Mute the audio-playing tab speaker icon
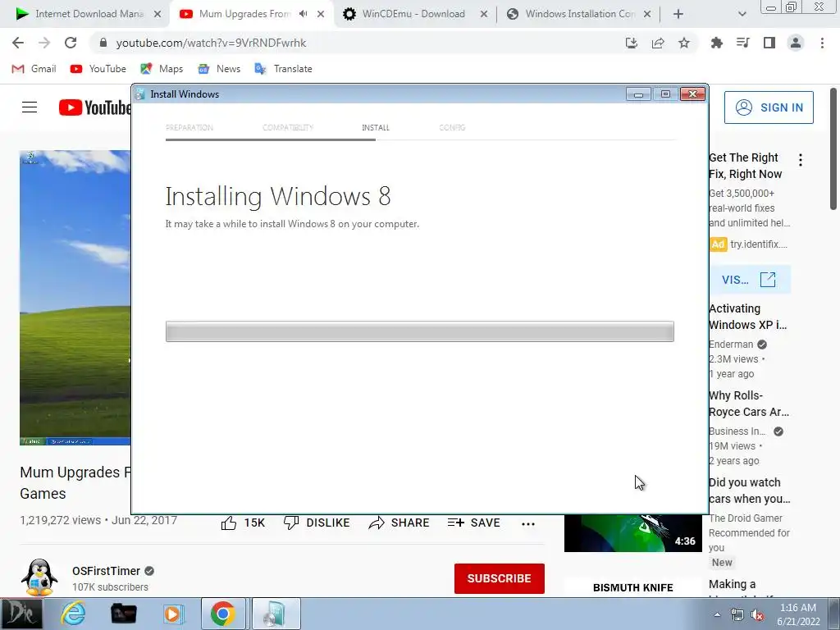The image size is (840, 630). click(x=304, y=14)
